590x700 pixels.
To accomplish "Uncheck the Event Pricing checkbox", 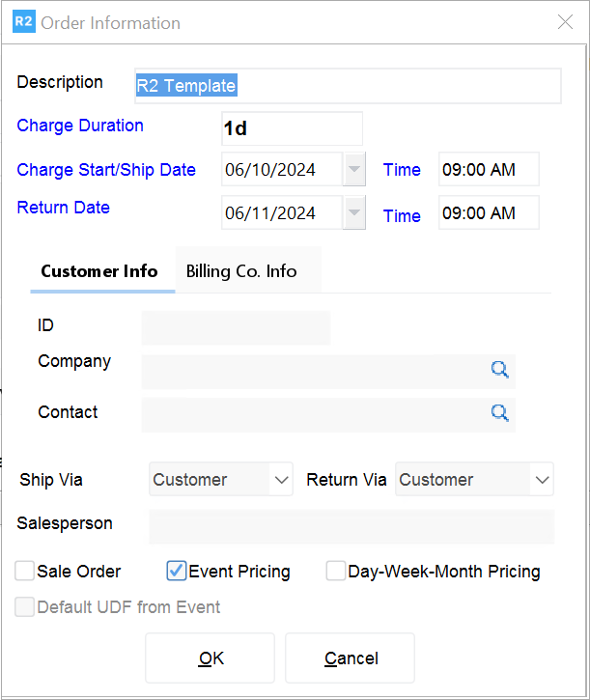I will [x=177, y=572].
